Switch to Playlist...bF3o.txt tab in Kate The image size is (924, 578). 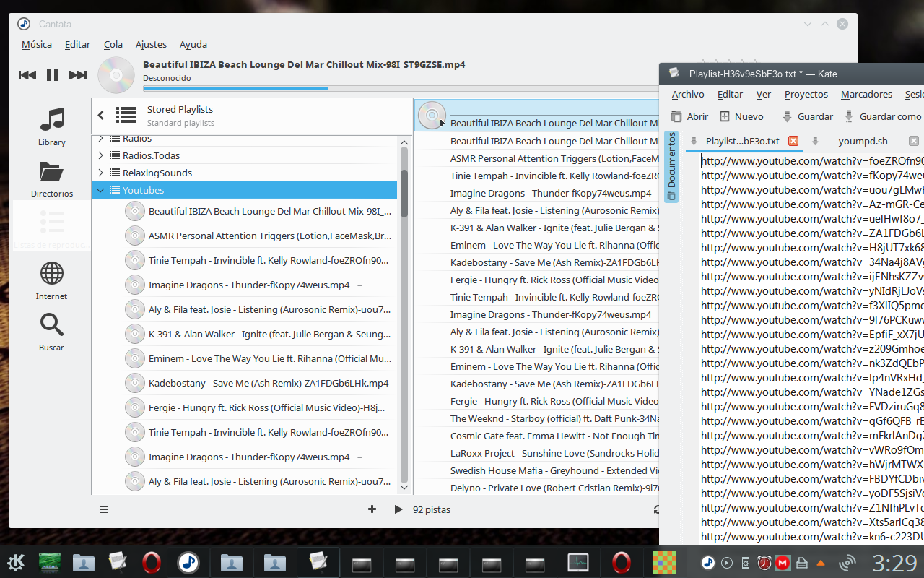(742, 141)
